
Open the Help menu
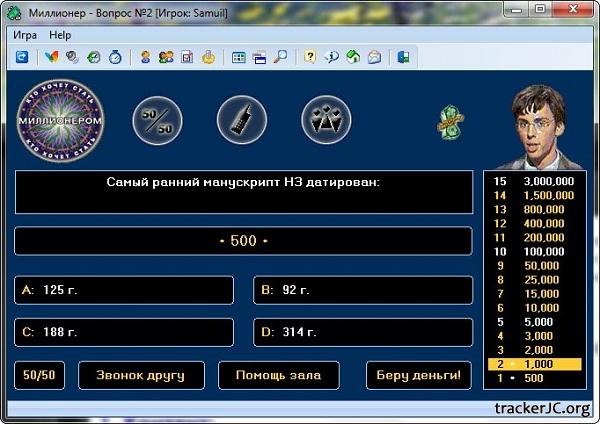(x=60, y=35)
